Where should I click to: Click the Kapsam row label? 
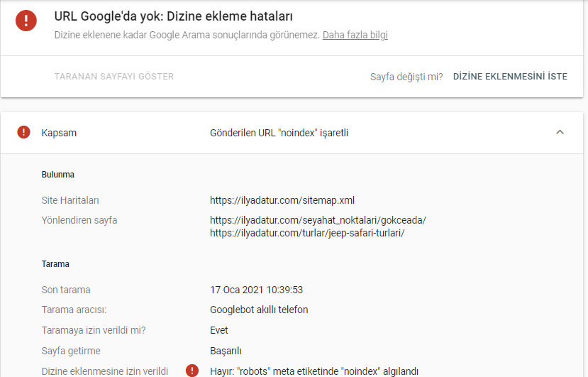[x=59, y=133]
